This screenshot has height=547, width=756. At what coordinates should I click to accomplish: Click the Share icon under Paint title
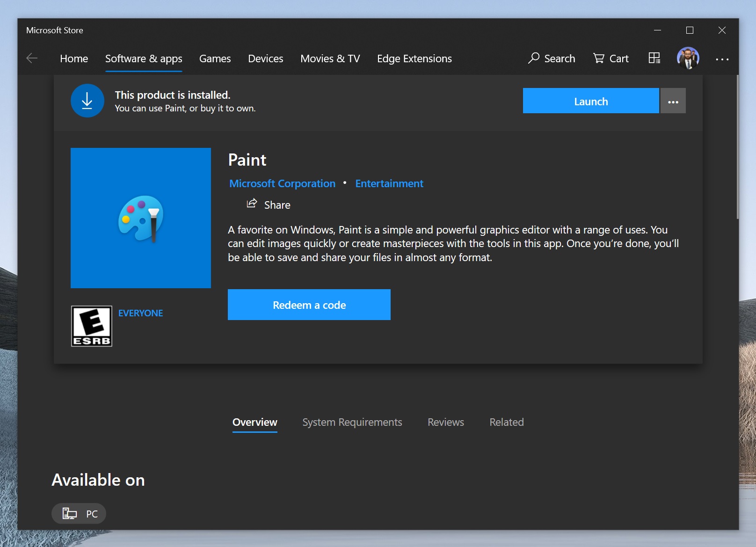252,204
